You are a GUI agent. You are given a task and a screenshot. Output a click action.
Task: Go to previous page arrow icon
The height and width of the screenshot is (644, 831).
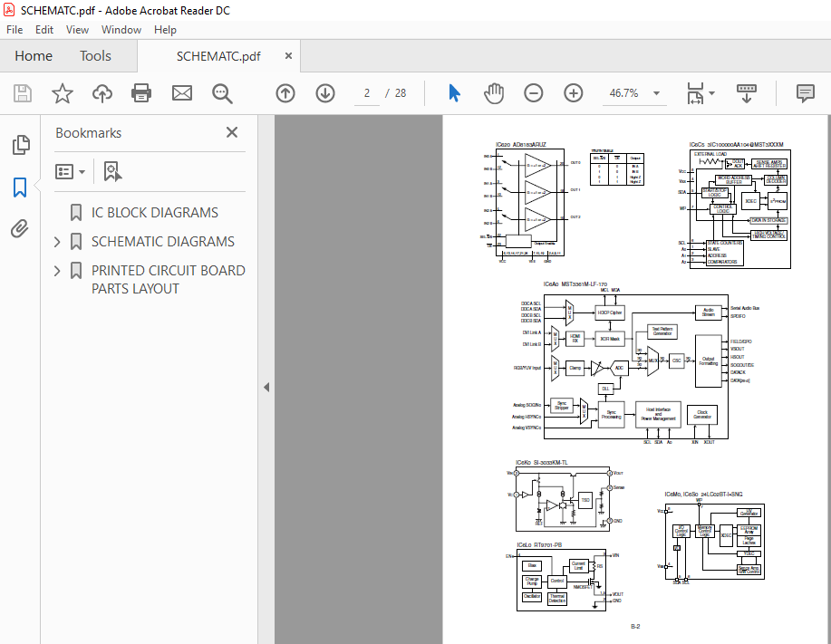pyautogui.click(x=285, y=93)
